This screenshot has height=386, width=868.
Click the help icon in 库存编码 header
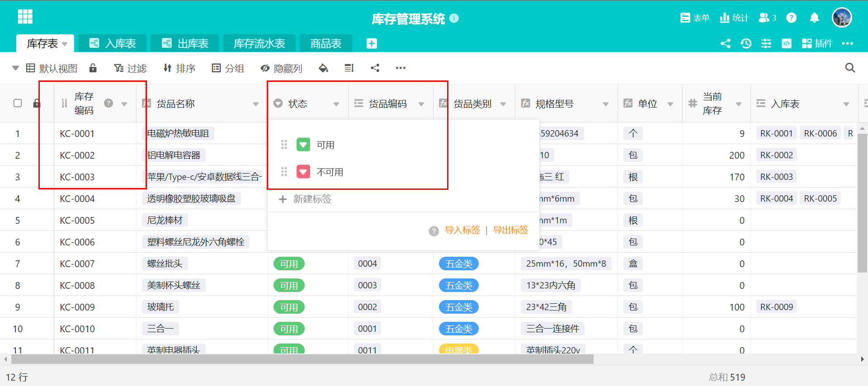click(108, 103)
